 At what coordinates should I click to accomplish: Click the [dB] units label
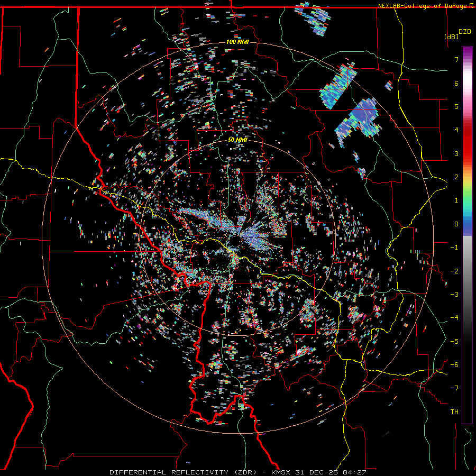click(452, 36)
